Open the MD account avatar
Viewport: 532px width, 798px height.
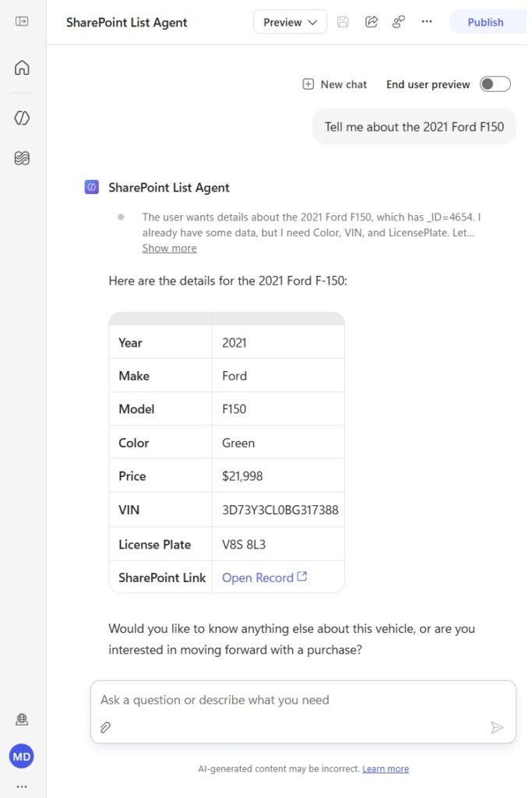pos(21,756)
